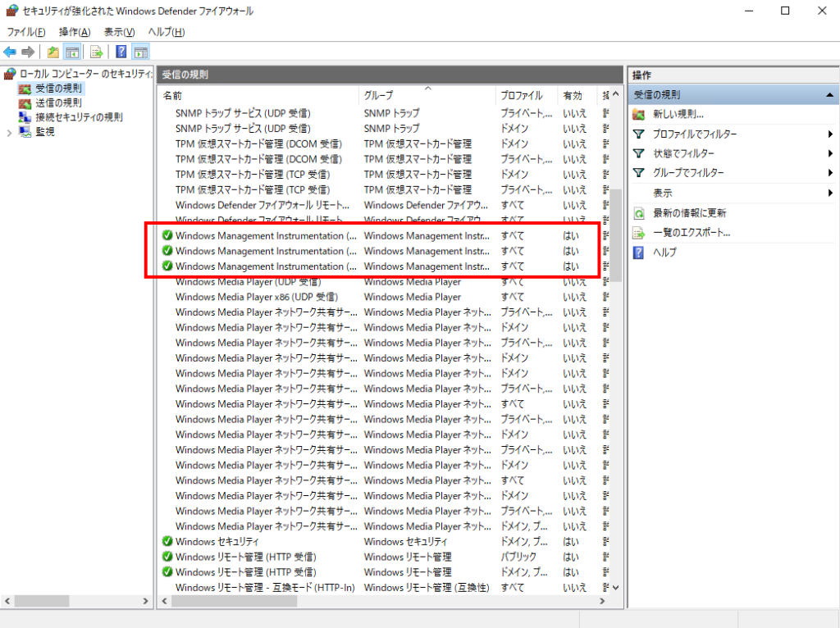The height and width of the screenshot is (628, 840).
Task: Select the TPM TCP 受信 rule with ドメイン profile
Action: [253, 175]
